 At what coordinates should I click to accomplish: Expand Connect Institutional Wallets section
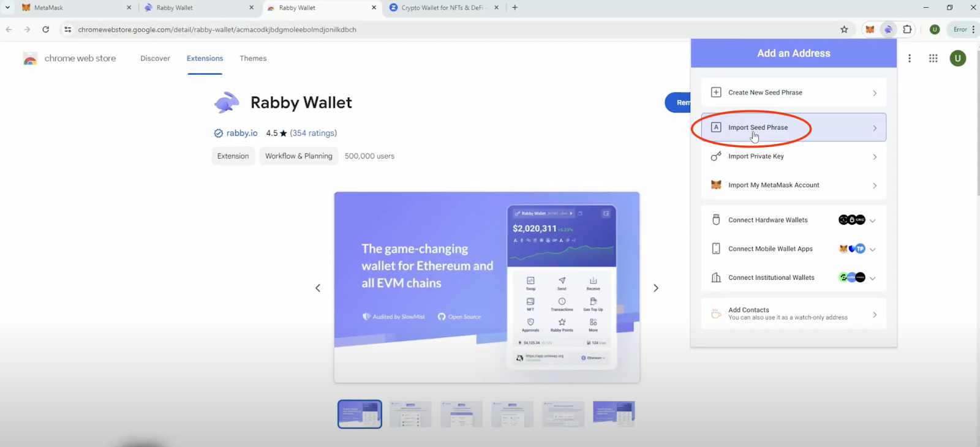(x=873, y=278)
